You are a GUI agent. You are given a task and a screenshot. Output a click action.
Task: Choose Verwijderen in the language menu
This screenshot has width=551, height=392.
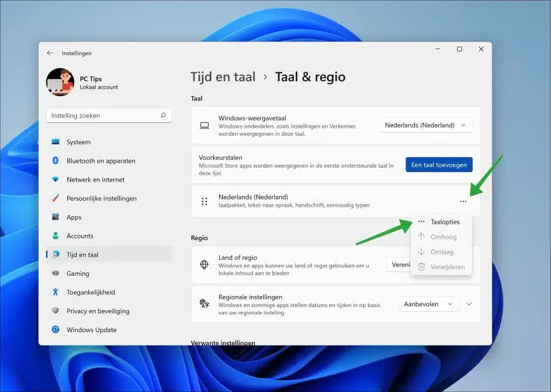coord(441,267)
